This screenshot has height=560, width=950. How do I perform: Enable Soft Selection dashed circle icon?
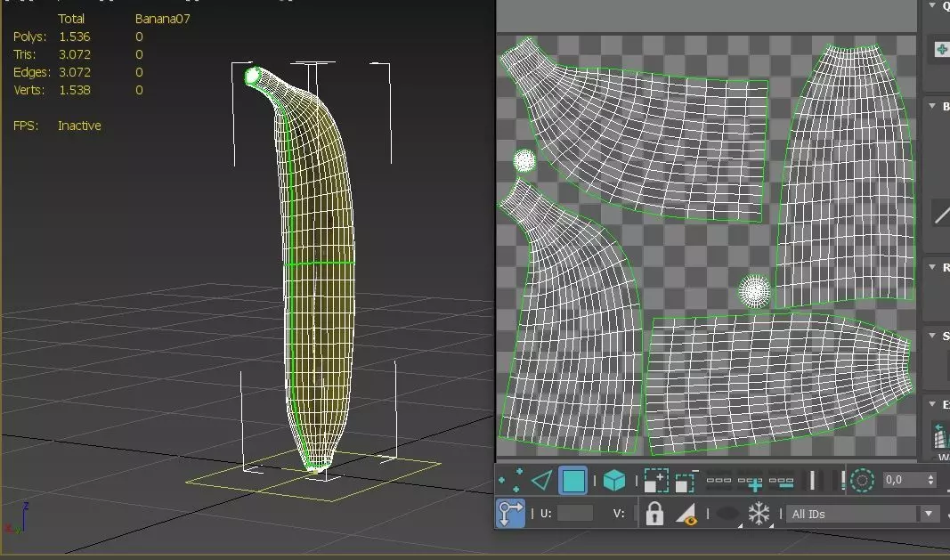pos(862,481)
